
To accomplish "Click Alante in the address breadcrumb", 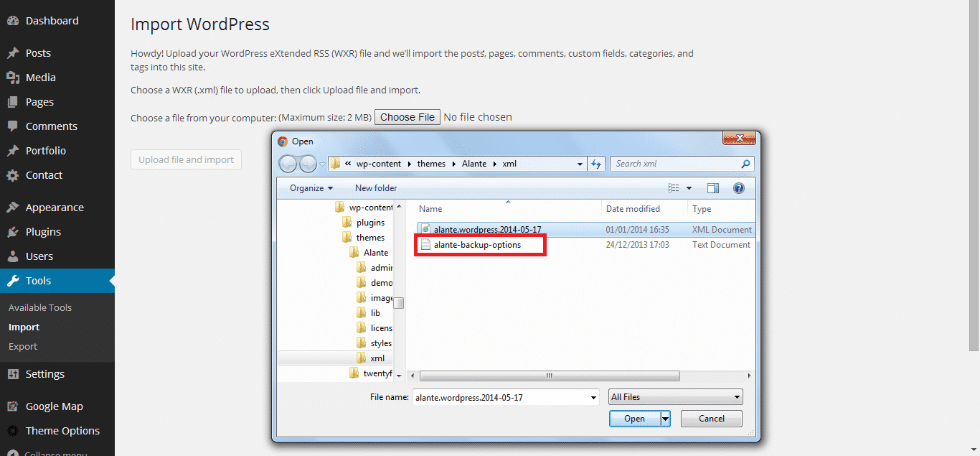I will coord(474,164).
